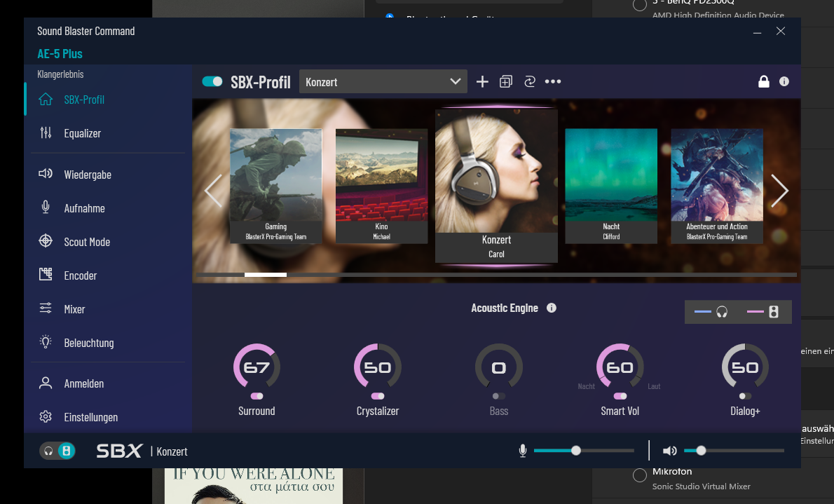The height and width of the screenshot is (504, 834).
Task: Mute speaker volume icon in bottom bar
Action: pyautogui.click(x=669, y=451)
